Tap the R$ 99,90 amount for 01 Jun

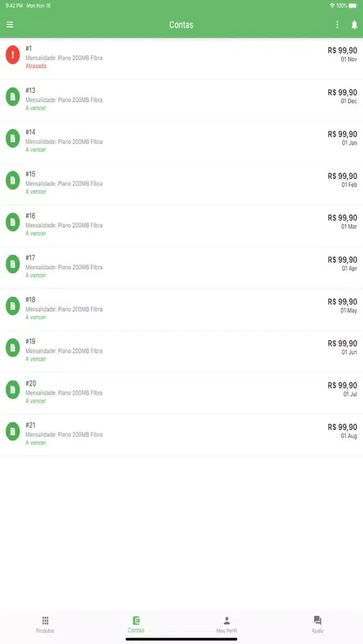pyautogui.click(x=342, y=343)
